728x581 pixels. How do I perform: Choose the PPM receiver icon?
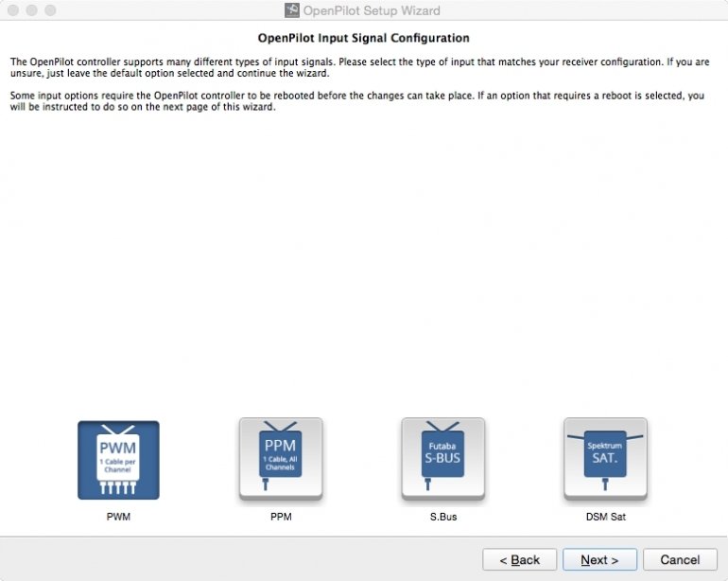[280, 460]
